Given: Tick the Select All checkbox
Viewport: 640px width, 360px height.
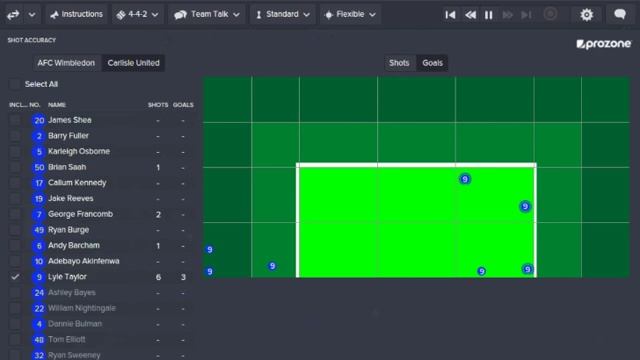Looking at the screenshot, I should click(x=15, y=84).
